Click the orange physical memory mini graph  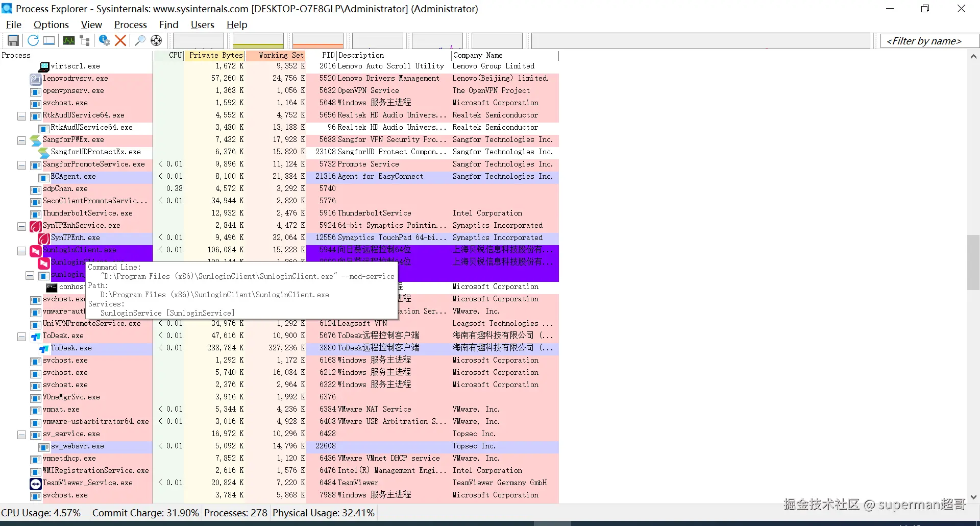[x=318, y=40]
